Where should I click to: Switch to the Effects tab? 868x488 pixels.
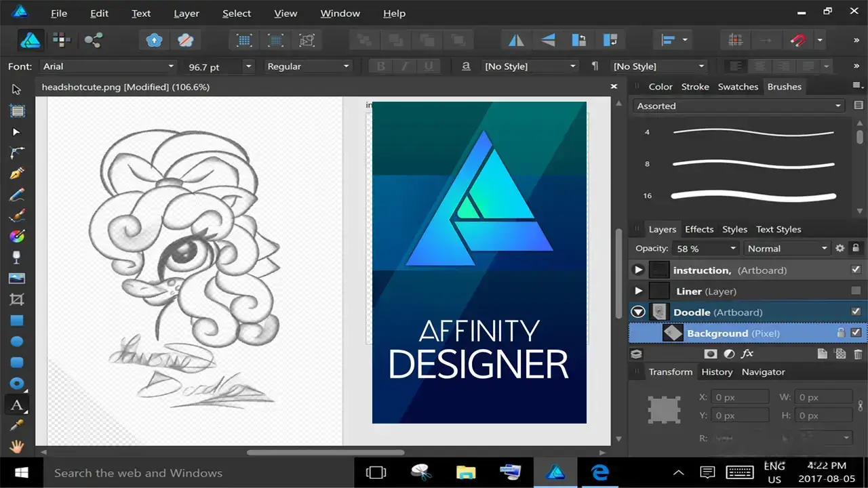[699, 229]
